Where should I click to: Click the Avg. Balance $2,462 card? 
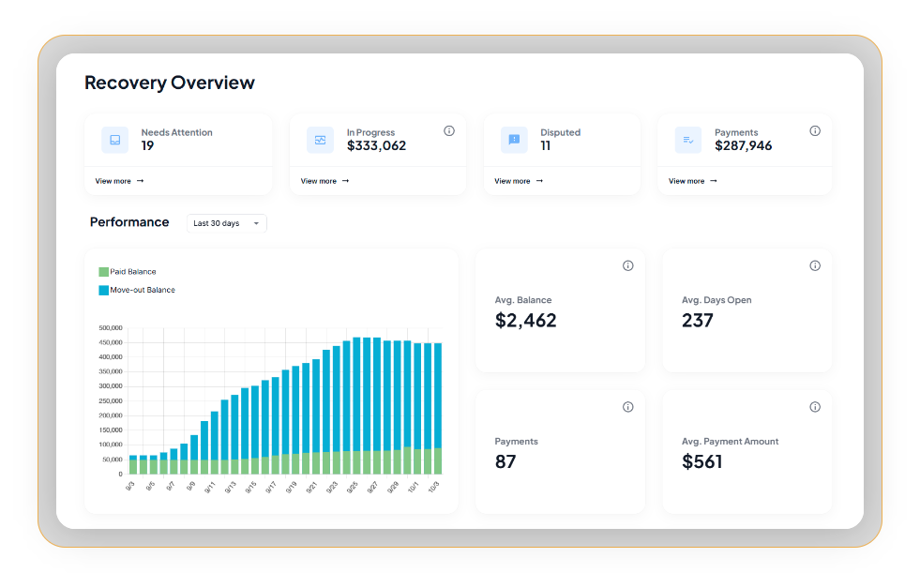point(560,311)
